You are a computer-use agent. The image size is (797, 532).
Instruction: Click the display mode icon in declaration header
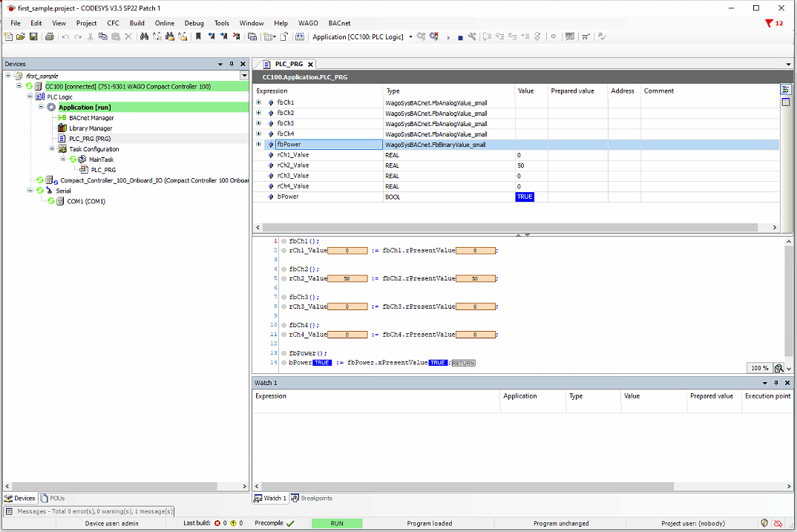(x=786, y=90)
